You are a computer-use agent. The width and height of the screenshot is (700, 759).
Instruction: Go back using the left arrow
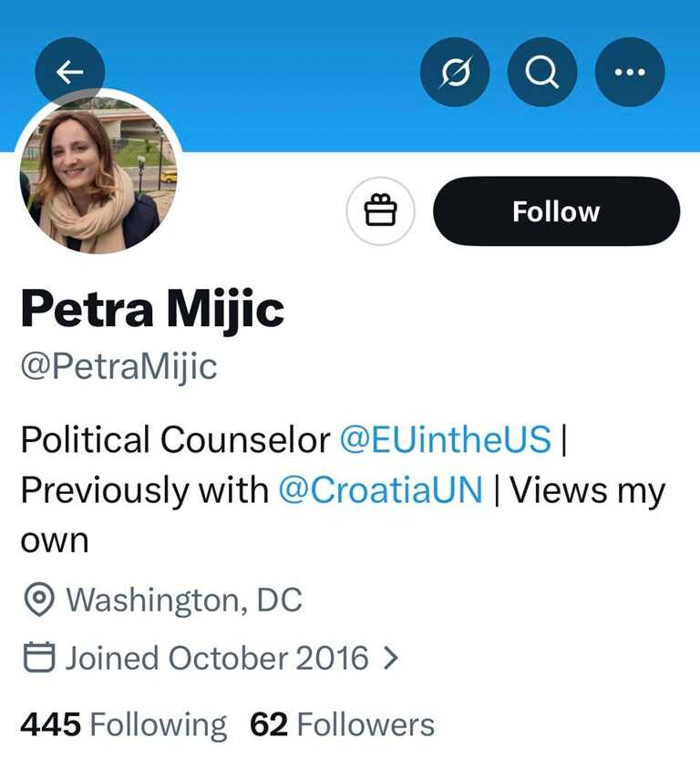[70, 72]
